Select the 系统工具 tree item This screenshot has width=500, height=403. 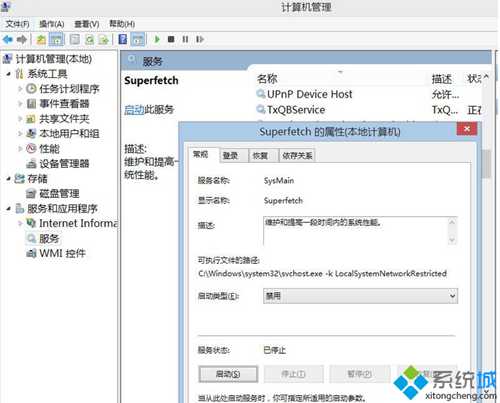pyautogui.click(x=47, y=74)
